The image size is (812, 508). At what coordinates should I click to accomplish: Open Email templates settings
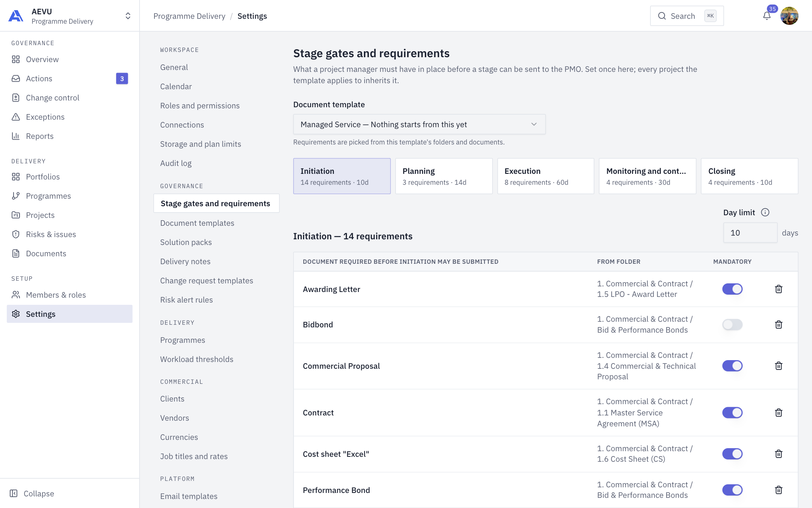[189, 496]
